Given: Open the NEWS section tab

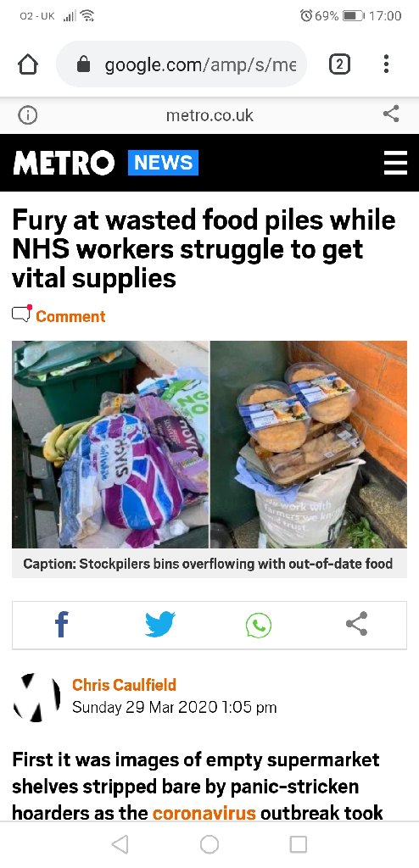Looking at the screenshot, I should pyautogui.click(x=163, y=163).
